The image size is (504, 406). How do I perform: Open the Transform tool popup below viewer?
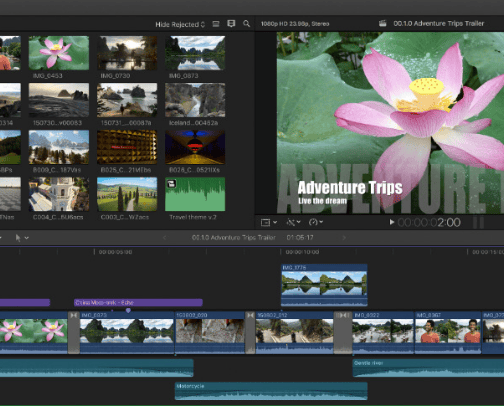coord(269,222)
